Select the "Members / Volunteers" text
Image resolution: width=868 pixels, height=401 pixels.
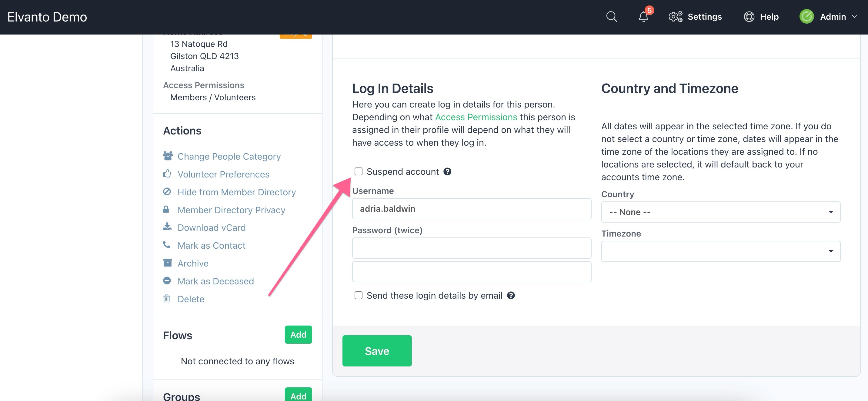[213, 97]
